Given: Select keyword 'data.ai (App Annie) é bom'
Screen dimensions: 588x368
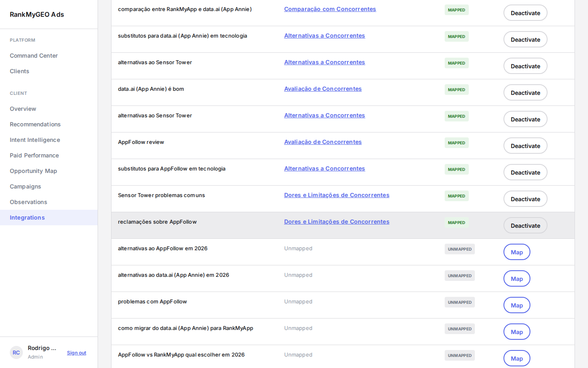Looking at the screenshot, I should tap(151, 89).
